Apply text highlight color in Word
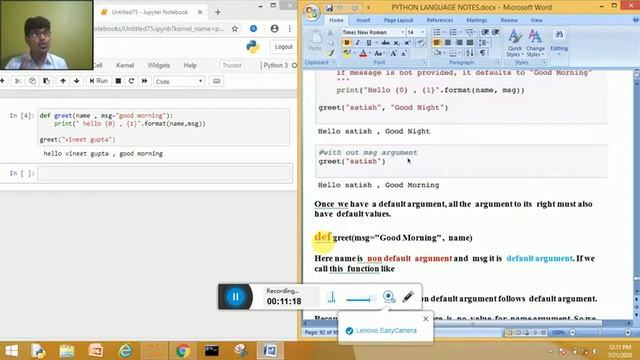Viewport: 640px width, 360px height. click(x=347, y=53)
